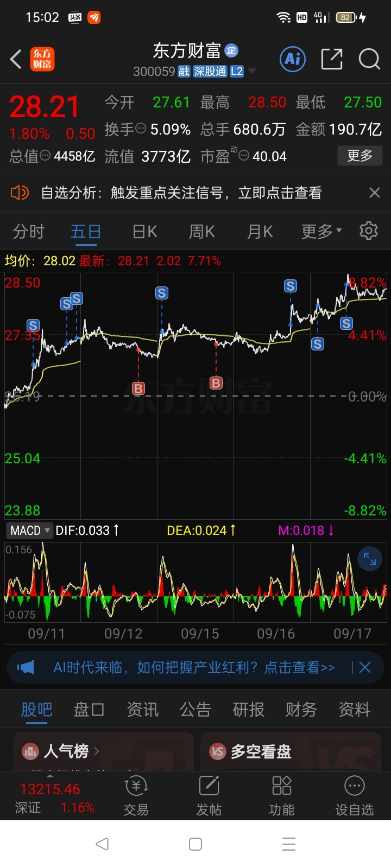Switch to 财务 tab
This screenshot has height=868, width=391.
coord(301,709)
